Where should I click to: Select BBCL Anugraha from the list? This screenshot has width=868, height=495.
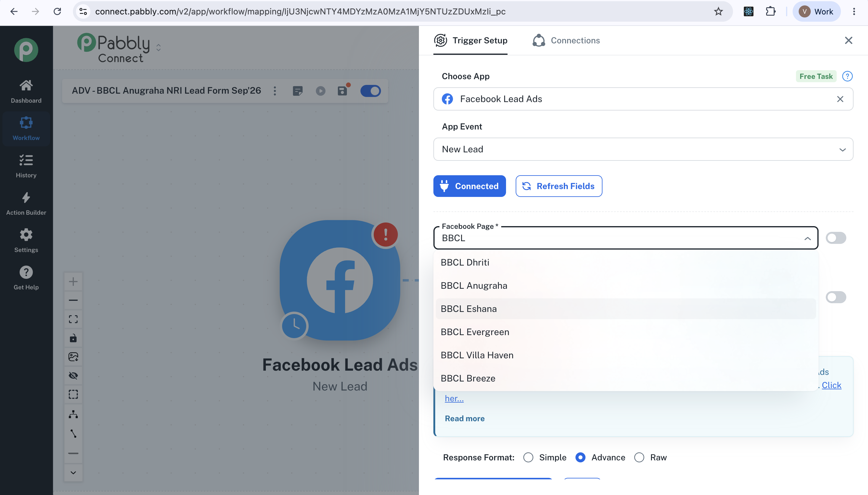click(626, 285)
